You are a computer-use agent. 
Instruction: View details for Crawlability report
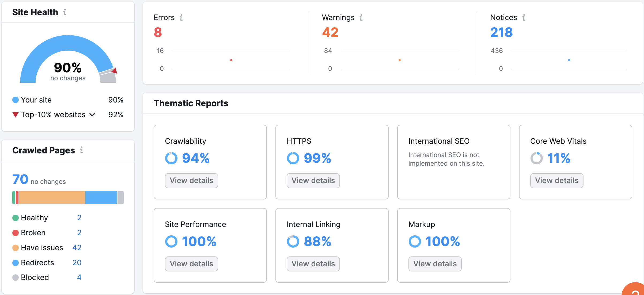[x=191, y=181]
